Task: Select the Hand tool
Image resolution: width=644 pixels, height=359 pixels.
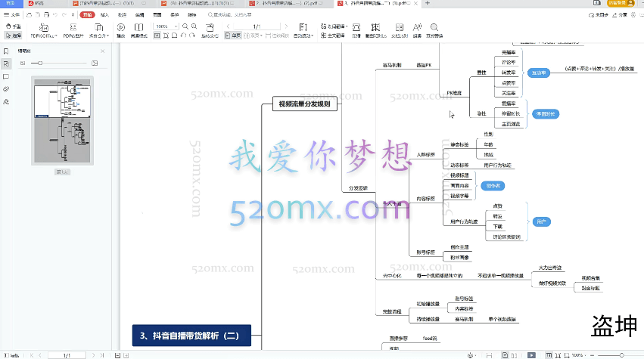Action: pos(14,26)
